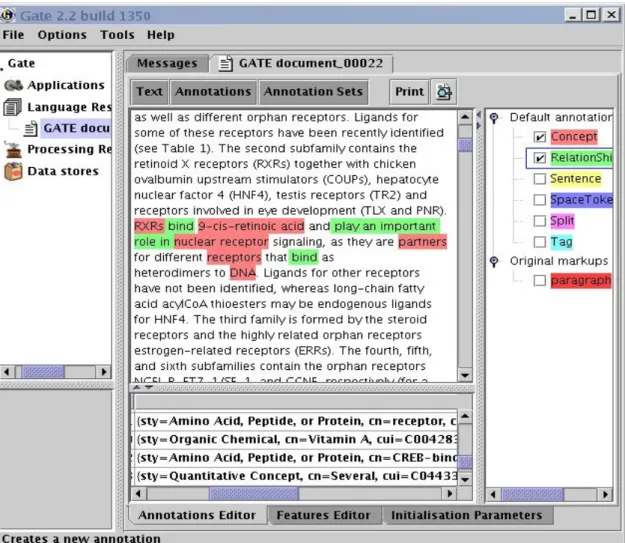Open the Initialisation Parameters tab

point(467,515)
